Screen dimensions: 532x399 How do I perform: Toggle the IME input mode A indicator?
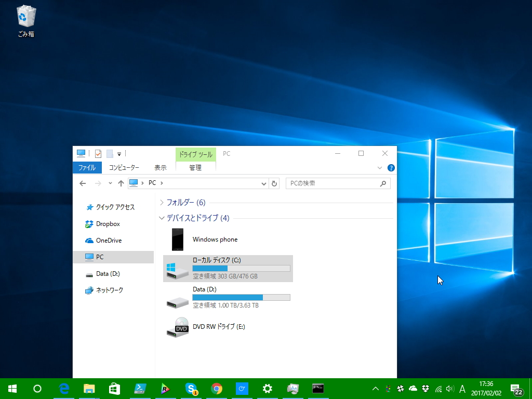tap(462, 389)
